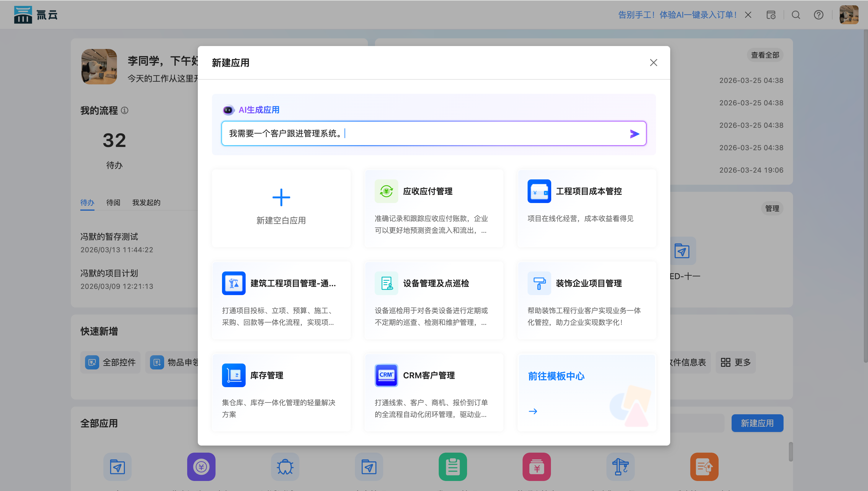Open the user avatar in header

point(849,15)
